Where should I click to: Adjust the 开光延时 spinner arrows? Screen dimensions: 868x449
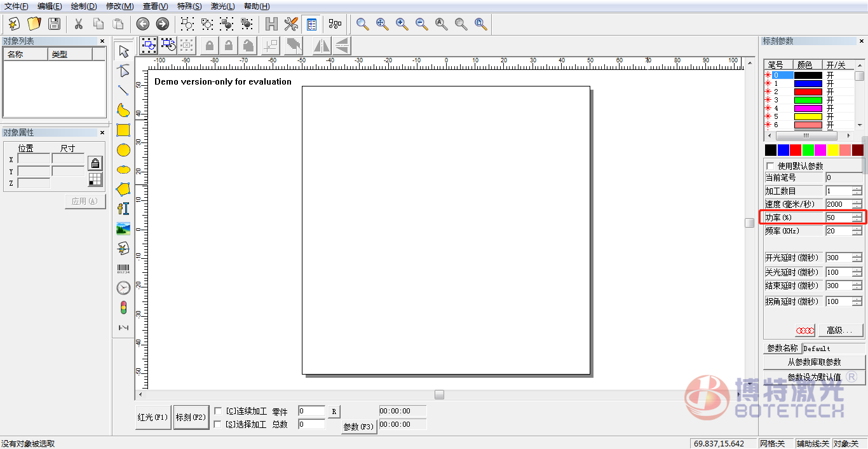[857, 258]
